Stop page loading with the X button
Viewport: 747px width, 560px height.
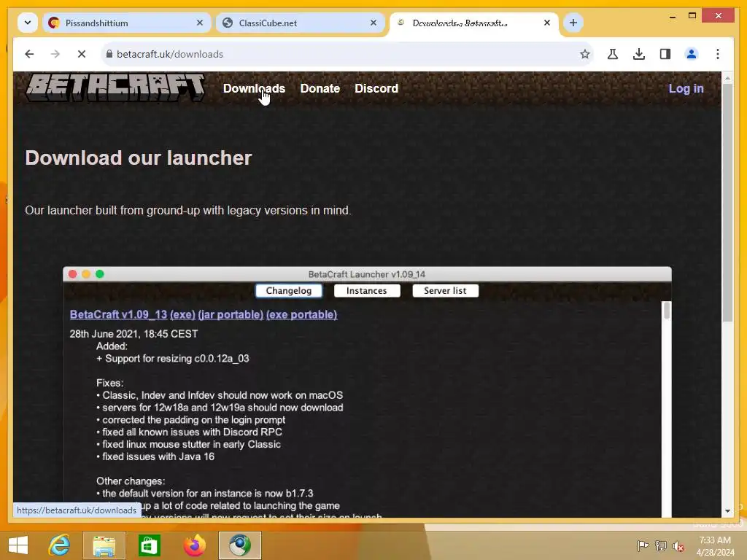click(82, 54)
